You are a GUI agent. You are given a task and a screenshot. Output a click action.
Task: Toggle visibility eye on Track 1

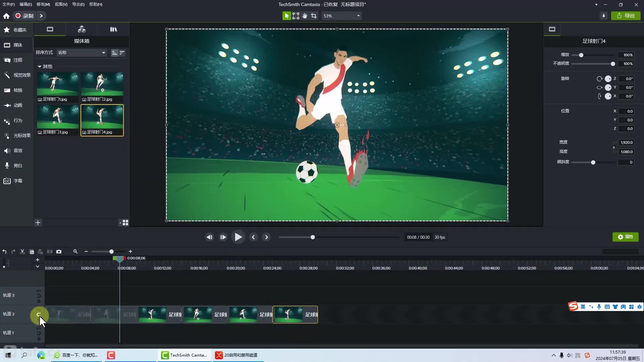39,328
